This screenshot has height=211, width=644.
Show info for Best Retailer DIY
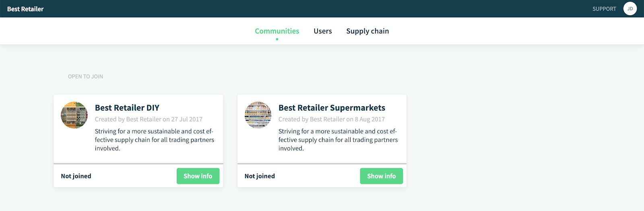coord(198,176)
